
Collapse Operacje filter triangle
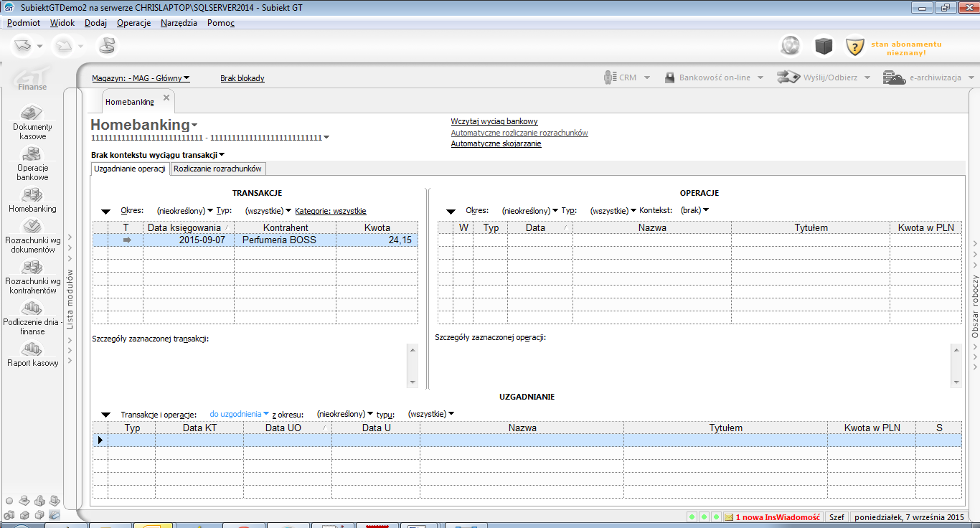pyautogui.click(x=451, y=212)
